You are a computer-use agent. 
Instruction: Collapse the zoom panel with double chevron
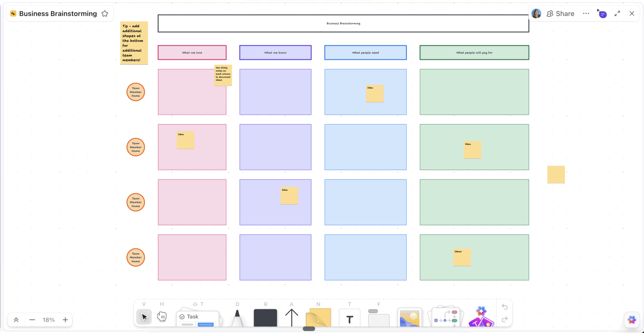pos(16,320)
